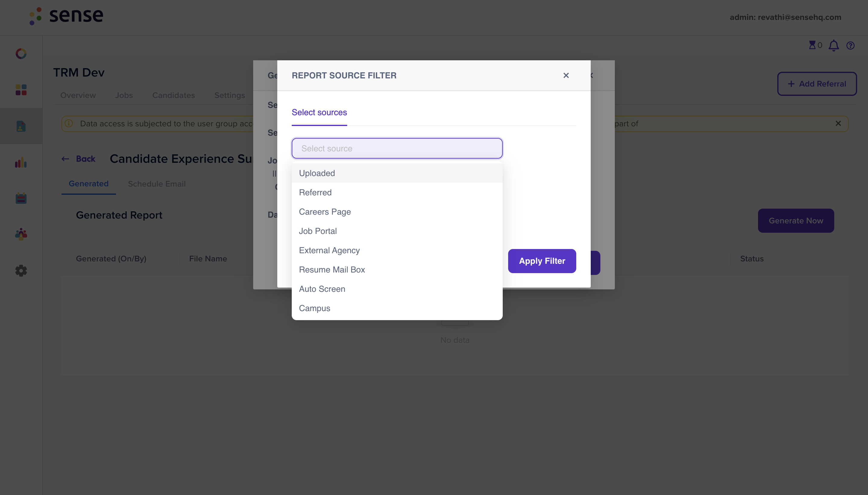
Task: Open the settings gear sidebar icon
Action: point(21,271)
